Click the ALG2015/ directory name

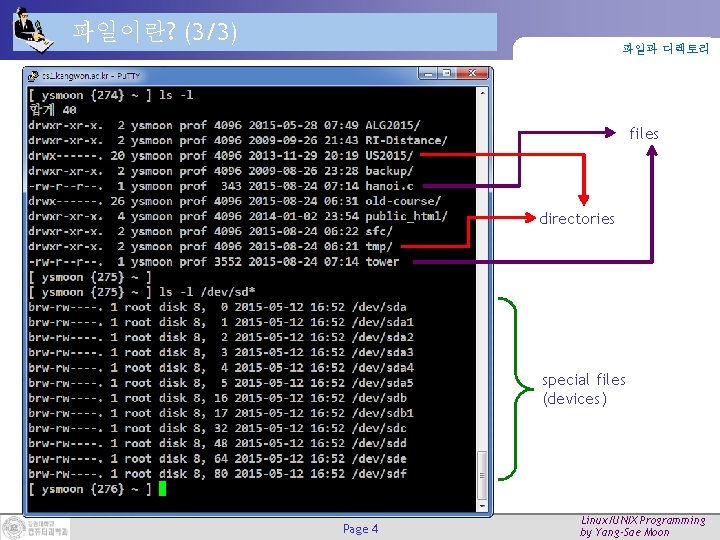tap(393, 125)
